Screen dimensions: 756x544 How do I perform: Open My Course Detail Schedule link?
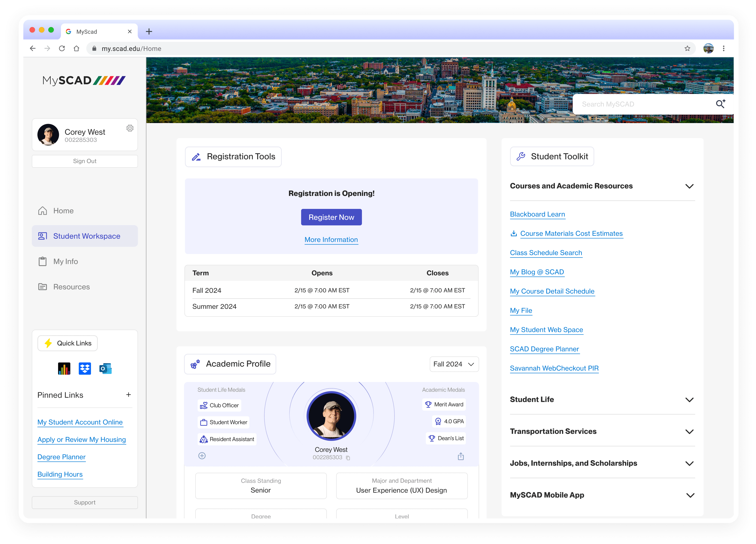click(x=552, y=291)
